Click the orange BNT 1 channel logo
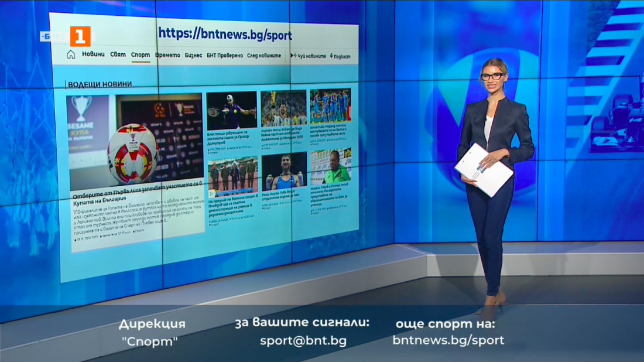Image resolution: width=644 pixels, height=362 pixels. point(80,36)
